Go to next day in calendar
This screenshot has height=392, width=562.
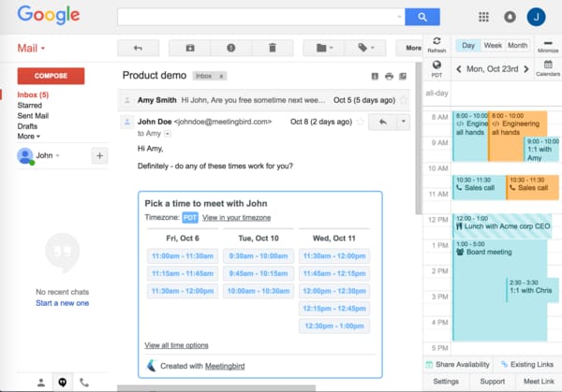526,69
